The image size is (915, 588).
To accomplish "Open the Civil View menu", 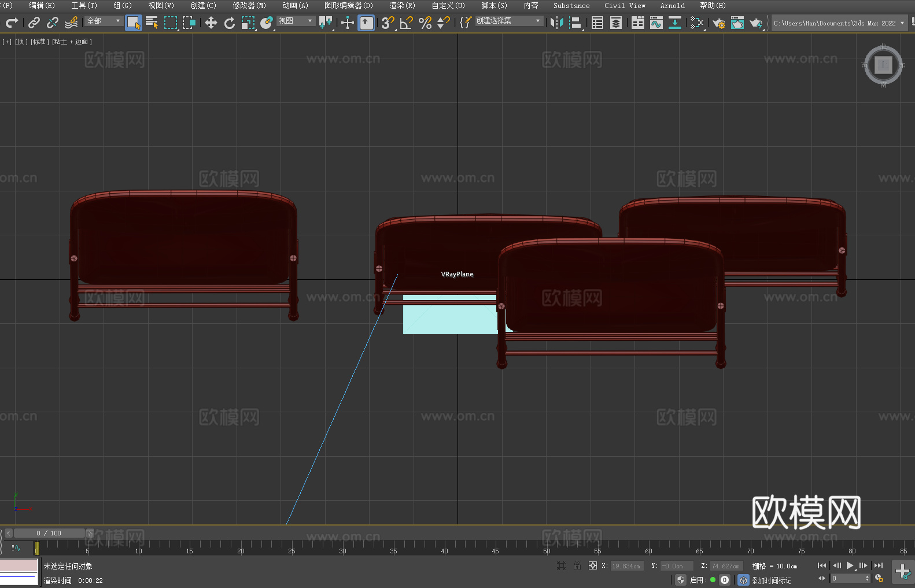I will point(625,5).
